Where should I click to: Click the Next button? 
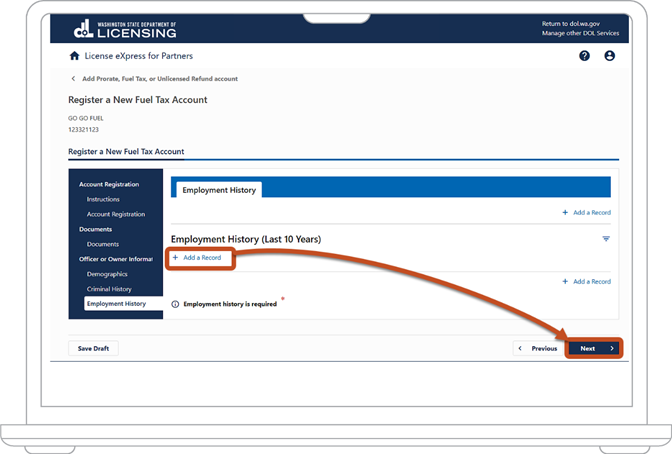pyautogui.click(x=594, y=349)
